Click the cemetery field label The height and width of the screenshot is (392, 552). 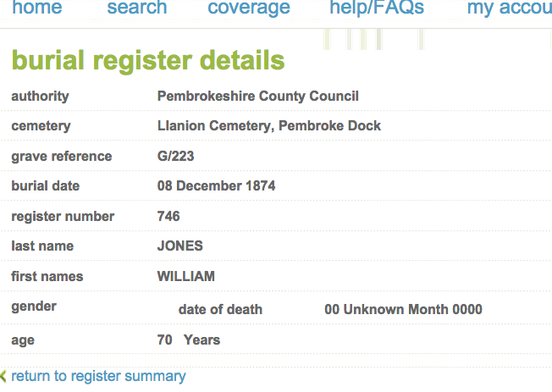tap(41, 126)
